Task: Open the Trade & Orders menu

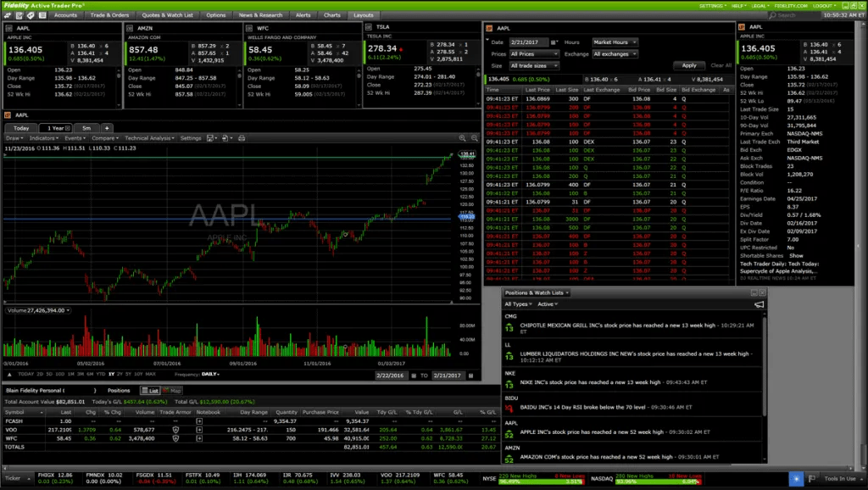Action: (x=109, y=15)
